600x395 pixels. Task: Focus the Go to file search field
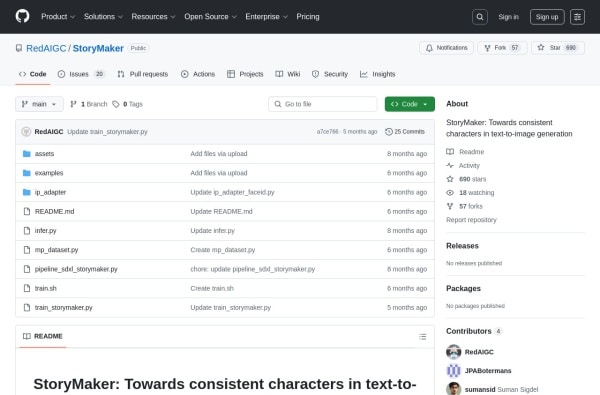pos(323,104)
